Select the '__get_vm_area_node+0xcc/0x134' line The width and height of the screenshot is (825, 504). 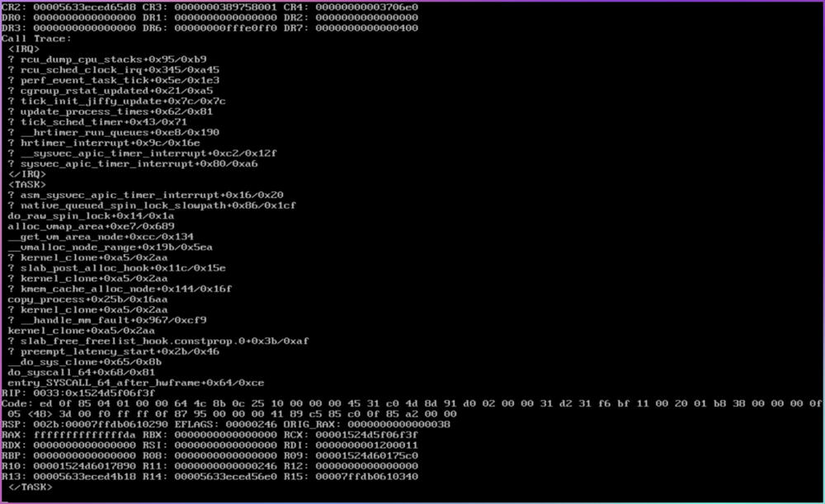pyautogui.click(x=101, y=237)
